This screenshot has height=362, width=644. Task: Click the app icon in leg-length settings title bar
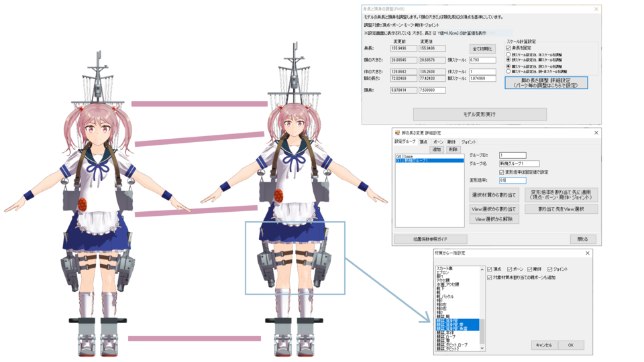tap(397, 133)
